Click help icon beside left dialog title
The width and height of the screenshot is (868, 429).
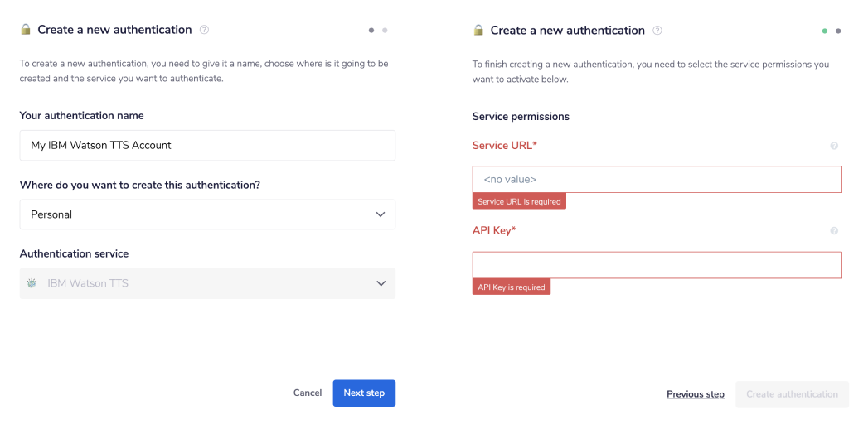(x=205, y=30)
